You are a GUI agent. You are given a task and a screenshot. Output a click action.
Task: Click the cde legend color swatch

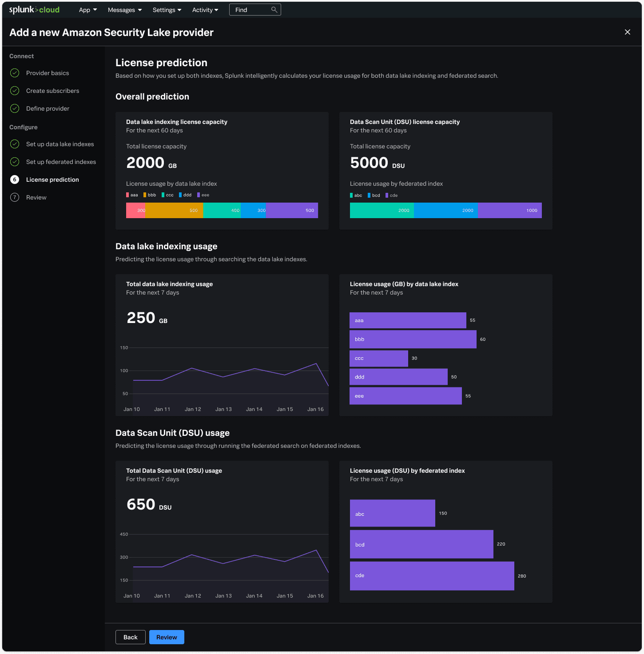(387, 195)
